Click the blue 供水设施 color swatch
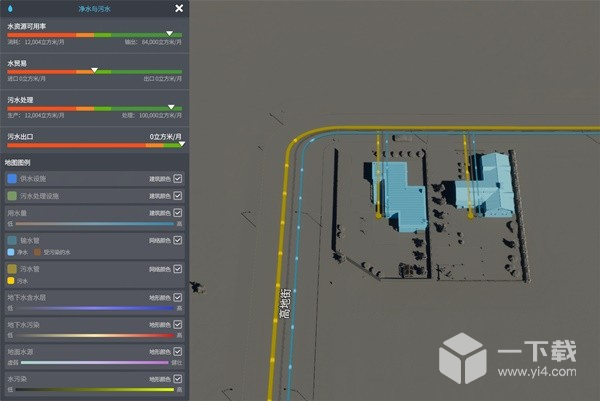This screenshot has width=600, height=401. tap(12, 179)
